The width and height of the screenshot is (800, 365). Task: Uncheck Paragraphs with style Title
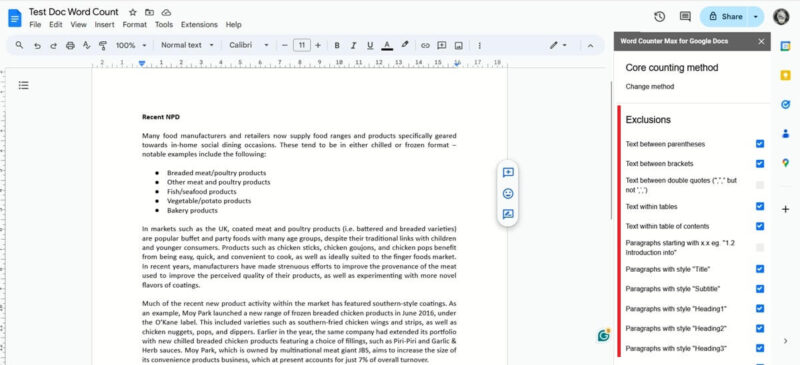(x=760, y=269)
